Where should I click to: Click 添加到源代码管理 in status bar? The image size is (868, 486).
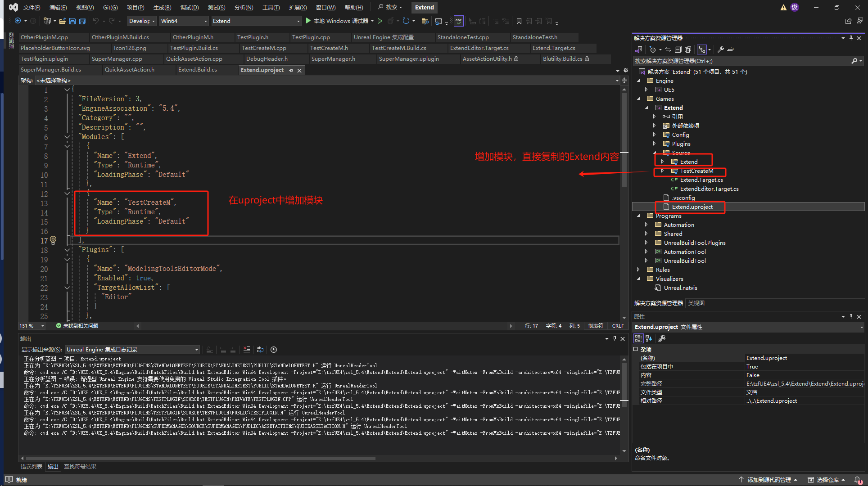pyautogui.click(x=769, y=480)
